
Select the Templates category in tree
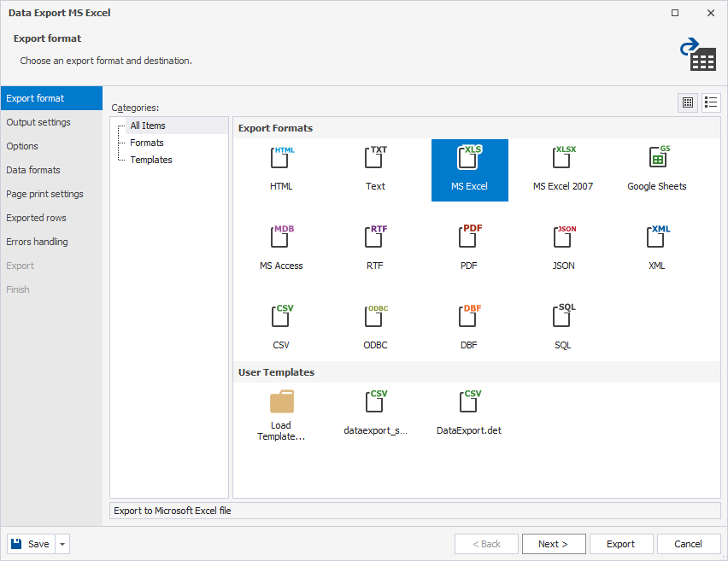coord(151,160)
